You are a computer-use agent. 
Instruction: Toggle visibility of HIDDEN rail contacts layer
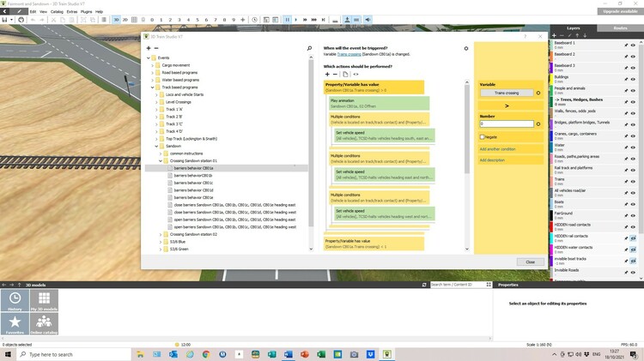point(633,237)
